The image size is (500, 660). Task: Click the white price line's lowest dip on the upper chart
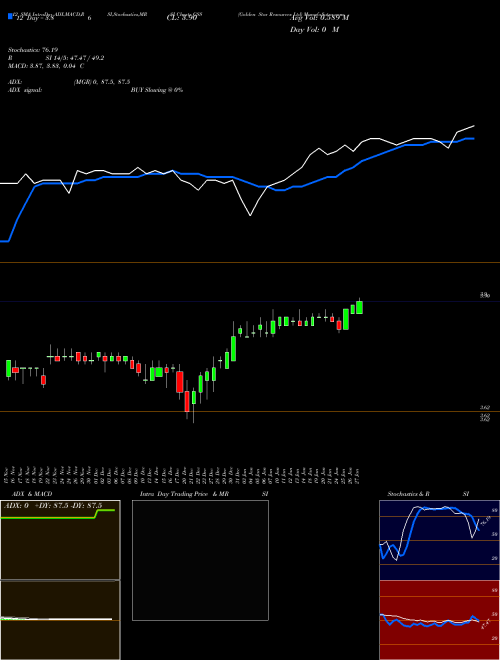[250, 215]
